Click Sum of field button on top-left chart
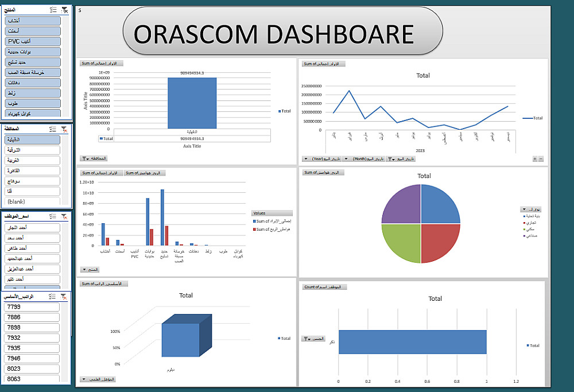 click(x=102, y=63)
